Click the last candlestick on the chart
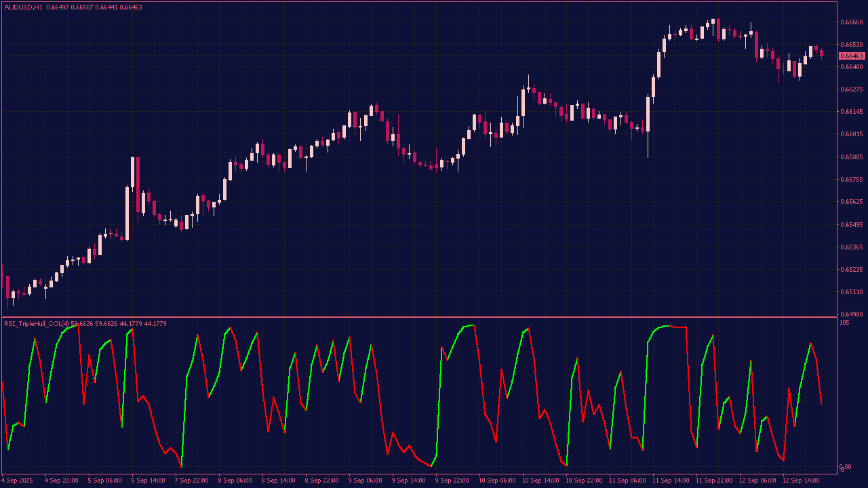Image resolution: width=868 pixels, height=488 pixels. click(822, 53)
